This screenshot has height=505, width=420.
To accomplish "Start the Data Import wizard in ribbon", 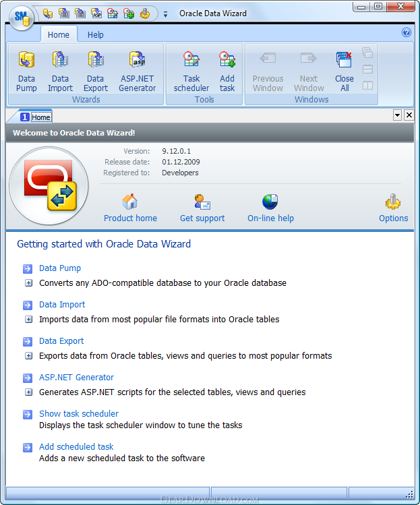I will (60, 71).
